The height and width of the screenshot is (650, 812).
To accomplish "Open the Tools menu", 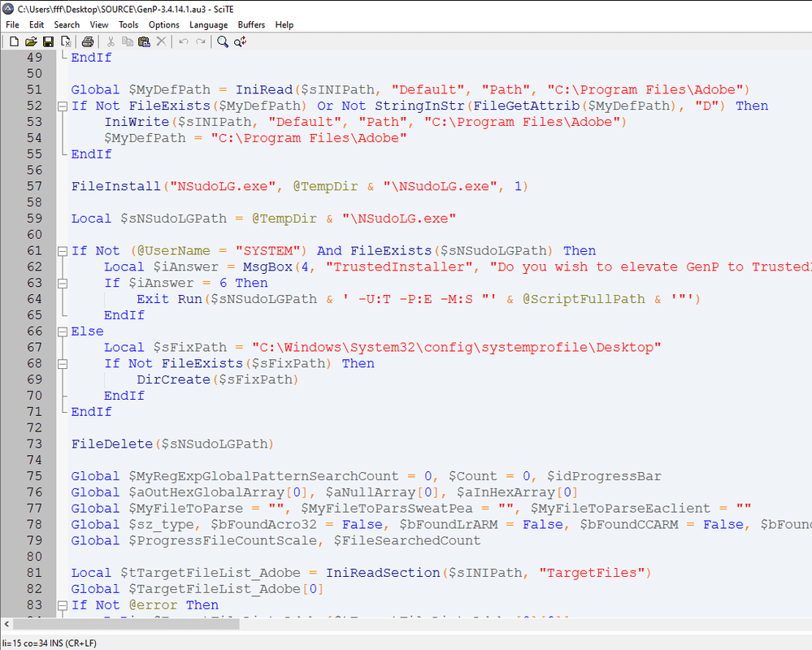I will [x=128, y=24].
